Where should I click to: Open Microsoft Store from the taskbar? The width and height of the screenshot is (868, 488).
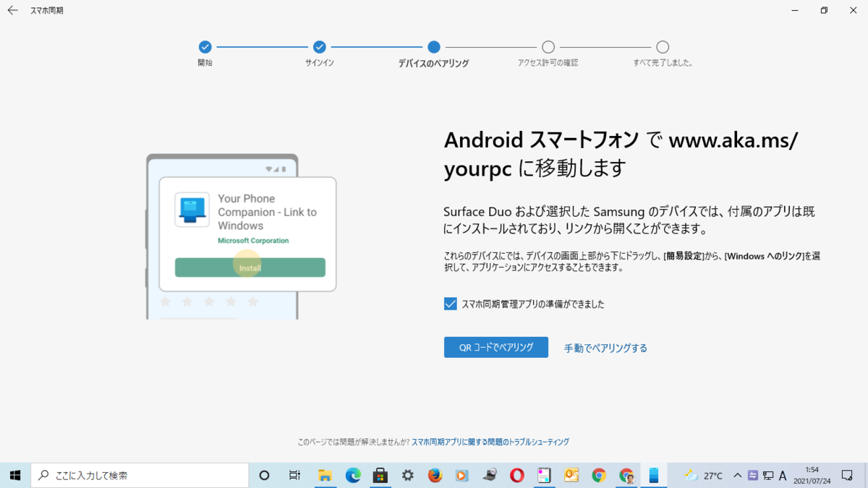380,475
